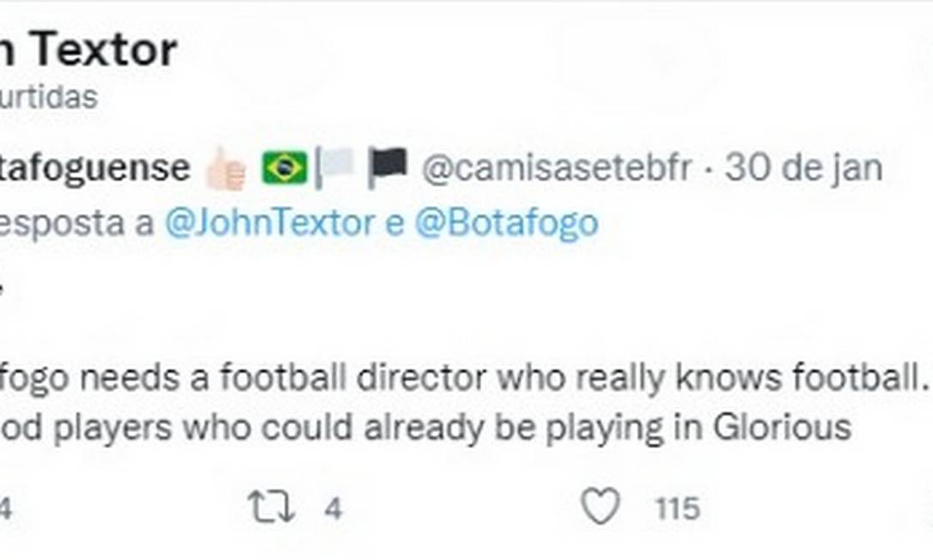933x560 pixels.
Task: Open the Botafoguense display name profile
Action: click(x=95, y=168)
